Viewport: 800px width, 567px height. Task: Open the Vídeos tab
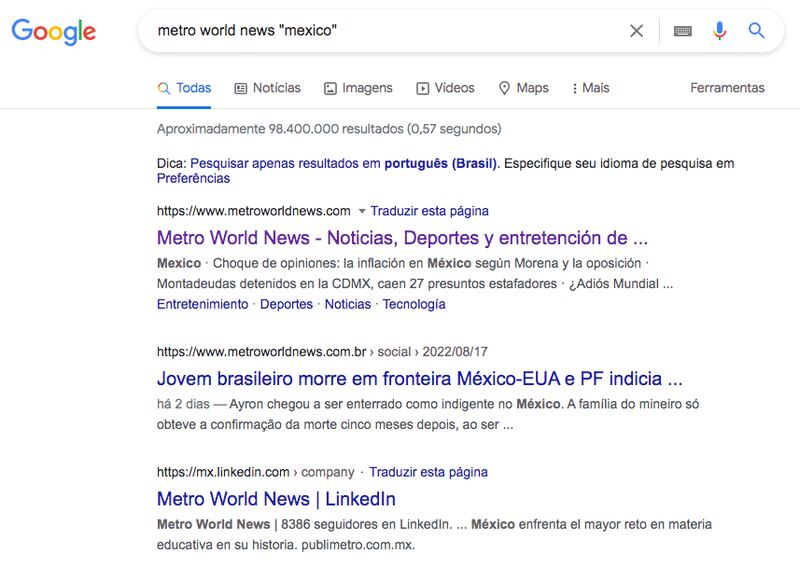(x=445, y=88)
